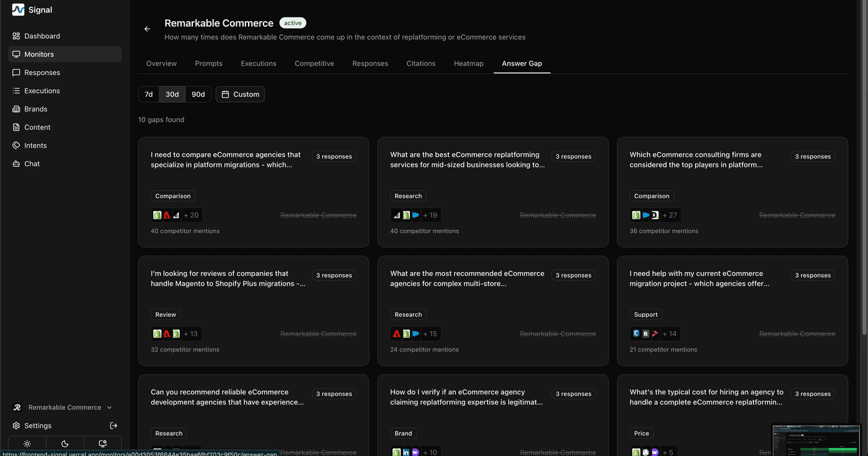Click Adobe logo in 'compare eCommerce agencies' card
The height and width of the screenshot is (456, 868).
click(167, 215)
